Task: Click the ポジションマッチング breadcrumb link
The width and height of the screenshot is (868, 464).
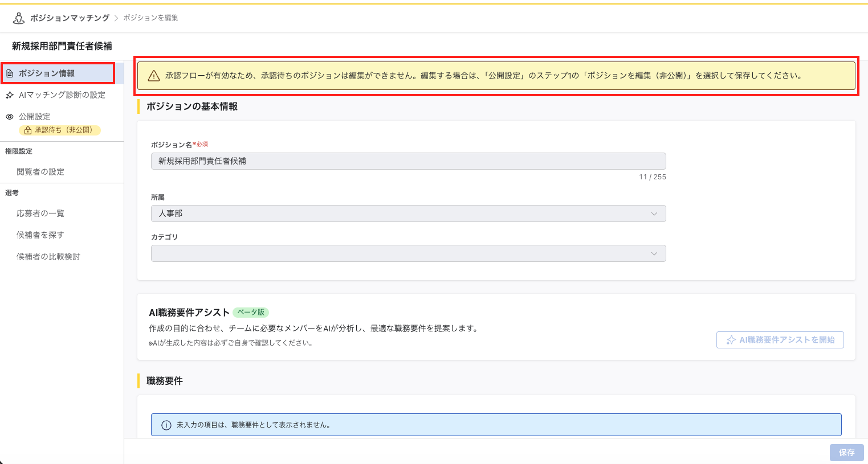Action: coord(70,18)
